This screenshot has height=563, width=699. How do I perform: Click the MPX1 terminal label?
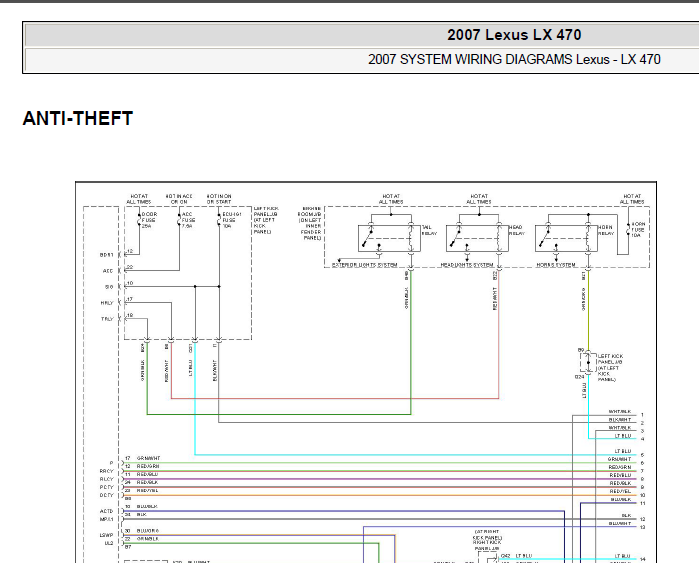click(x=107, y=519)
